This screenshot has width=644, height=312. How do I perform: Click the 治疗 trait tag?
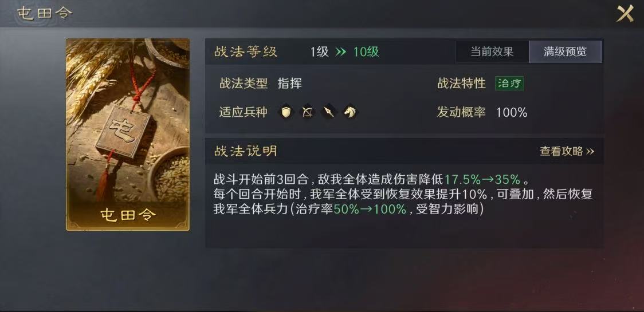pyautogui.click(x=509, y=84)
